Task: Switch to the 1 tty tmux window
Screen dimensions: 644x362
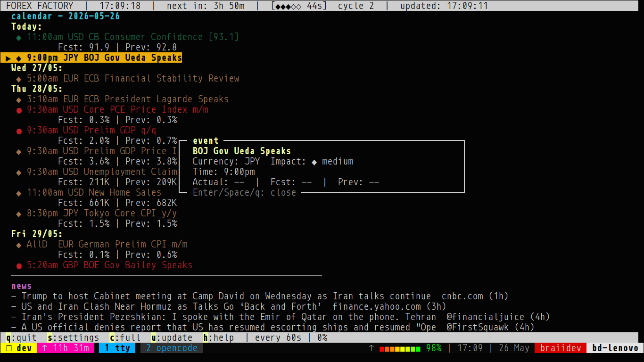Action: (117, 348)
